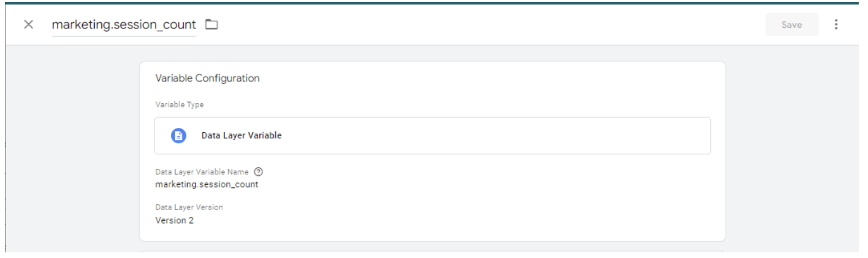Click the folder icon beside variable title
Image resolution: width=868 pixels, height=258 pixels.
pos(211,25)
